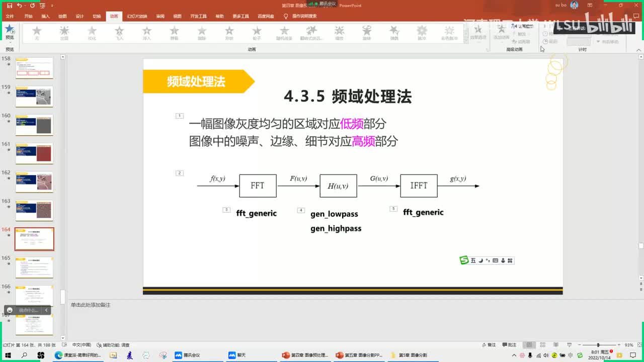Select the 缩放 (Zoom) animation effect
This screenshot has height=362, width=644.
340,33
